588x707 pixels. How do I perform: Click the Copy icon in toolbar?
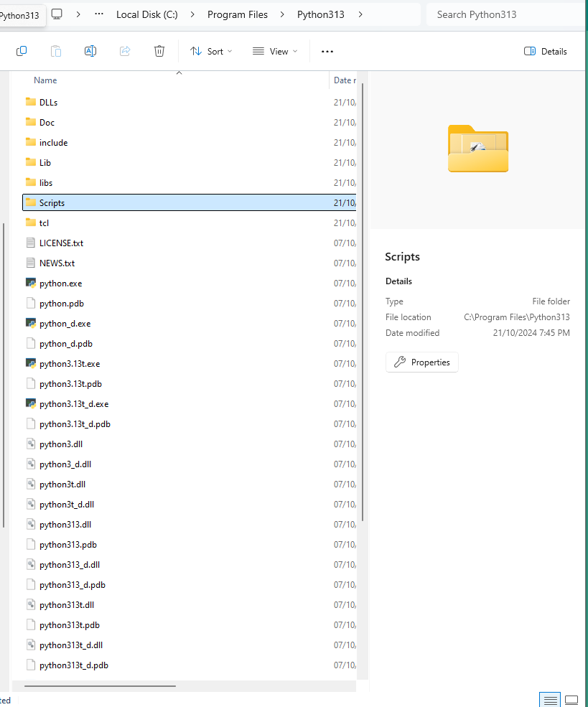[22, 51]
